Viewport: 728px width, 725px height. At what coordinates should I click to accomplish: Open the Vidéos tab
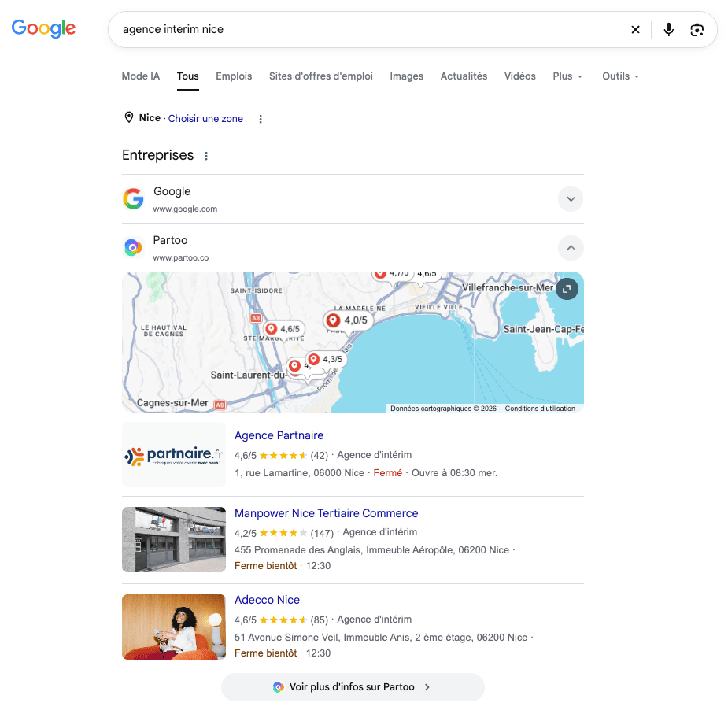pos(520,76)
